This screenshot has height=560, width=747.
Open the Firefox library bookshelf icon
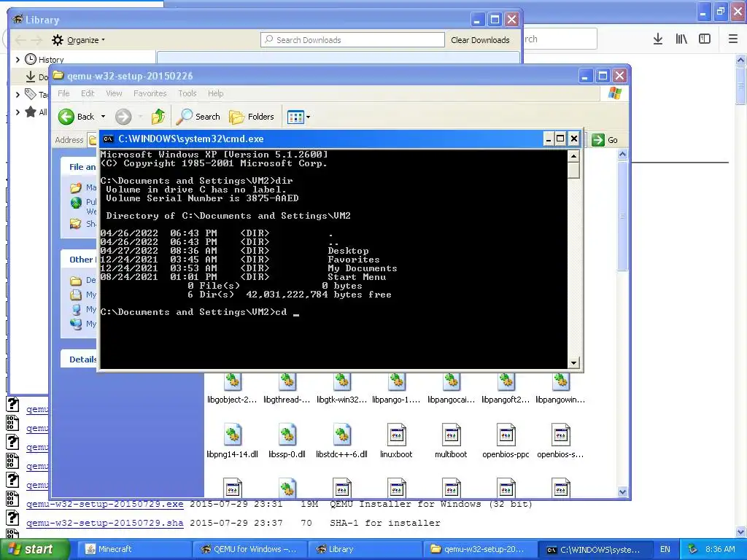[681, 39]
